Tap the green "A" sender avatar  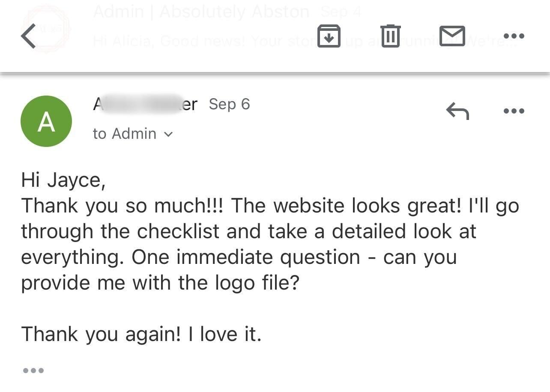pos(46,121)
